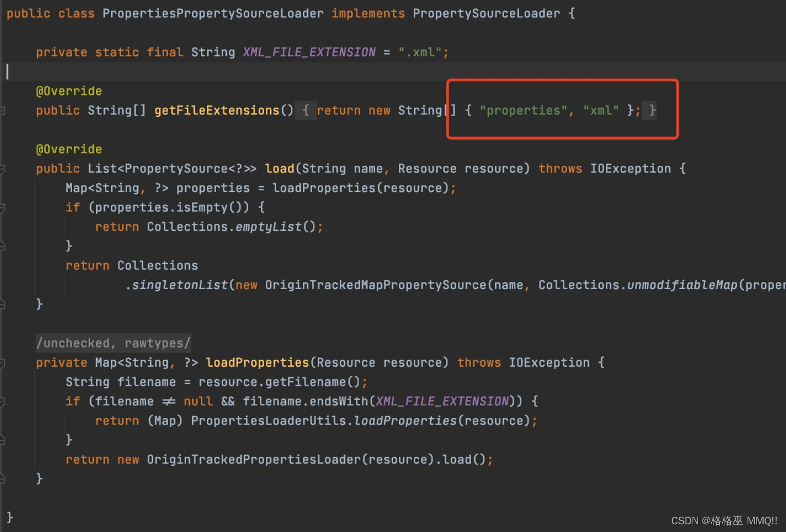Screen dimensions: 786x532
Task: Click @Override annotation above the load method
Action: 69,150
